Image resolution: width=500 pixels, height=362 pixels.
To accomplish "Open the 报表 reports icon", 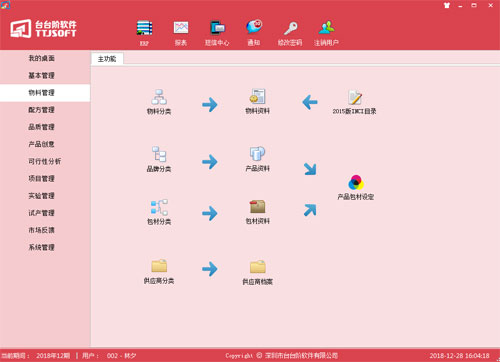I will click(x=181, y=28).
